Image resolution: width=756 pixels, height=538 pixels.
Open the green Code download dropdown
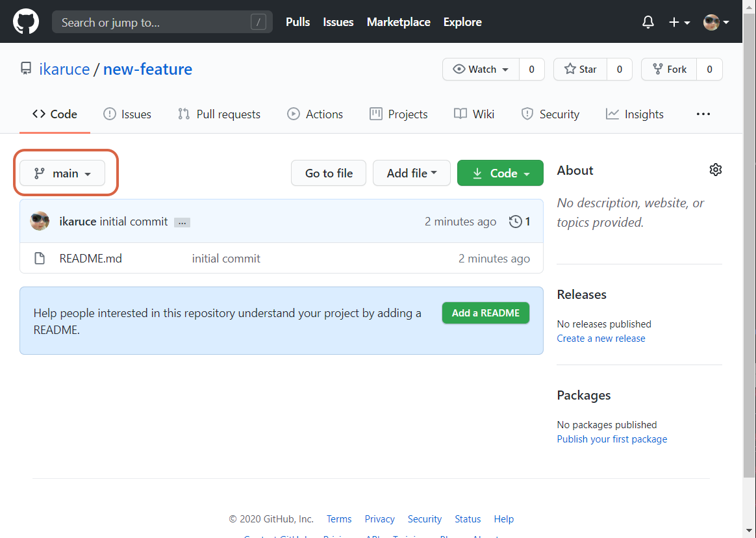pos(500,173)
